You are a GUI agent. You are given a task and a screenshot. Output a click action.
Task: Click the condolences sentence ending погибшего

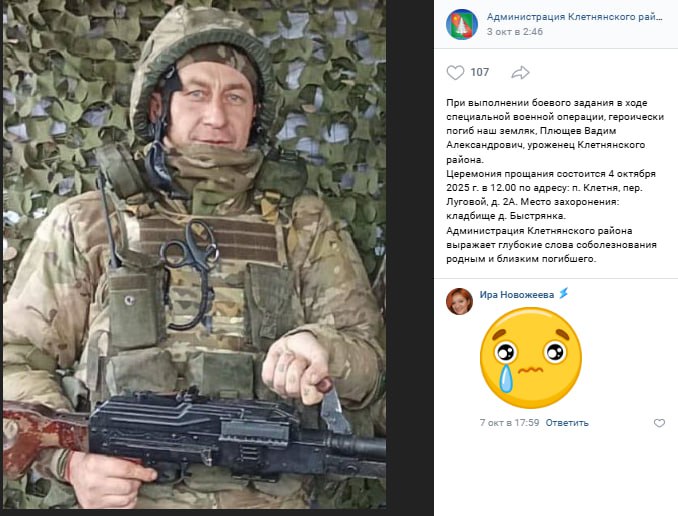pos(551,245)
